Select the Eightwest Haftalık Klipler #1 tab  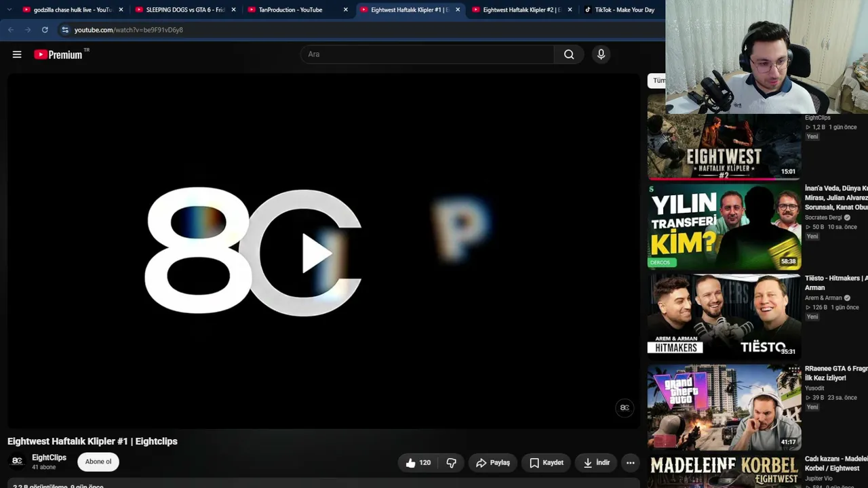pos(410,10)
